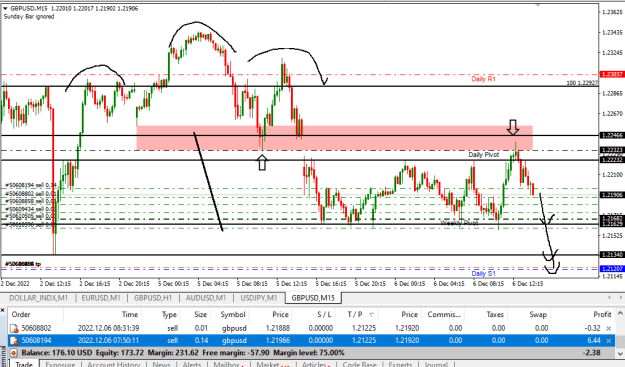
Task: Click the 5 Dec 12:15 time axis label
Action: tap(292, 284)
